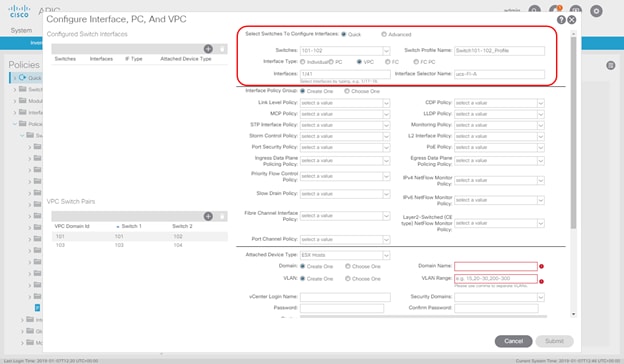This screenshot has height=364, width=624.
Task: Select the Advanced mode radio button
Action: (x=384, y=34)
